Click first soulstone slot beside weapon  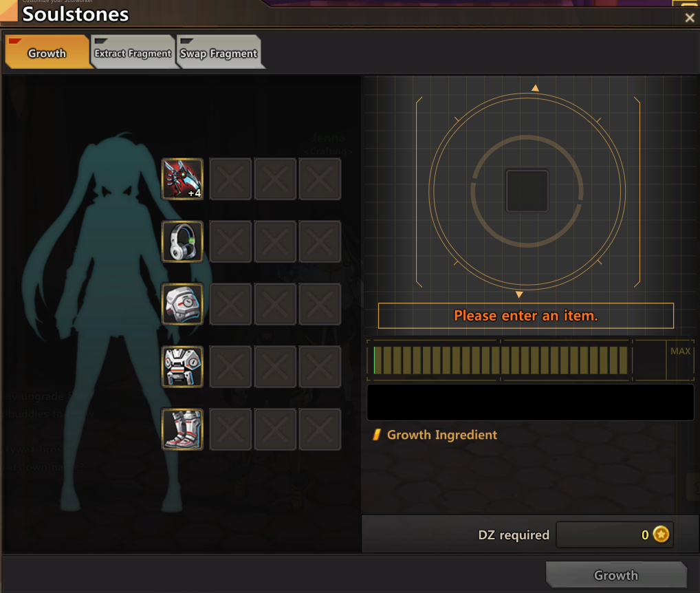coord(230,179)
